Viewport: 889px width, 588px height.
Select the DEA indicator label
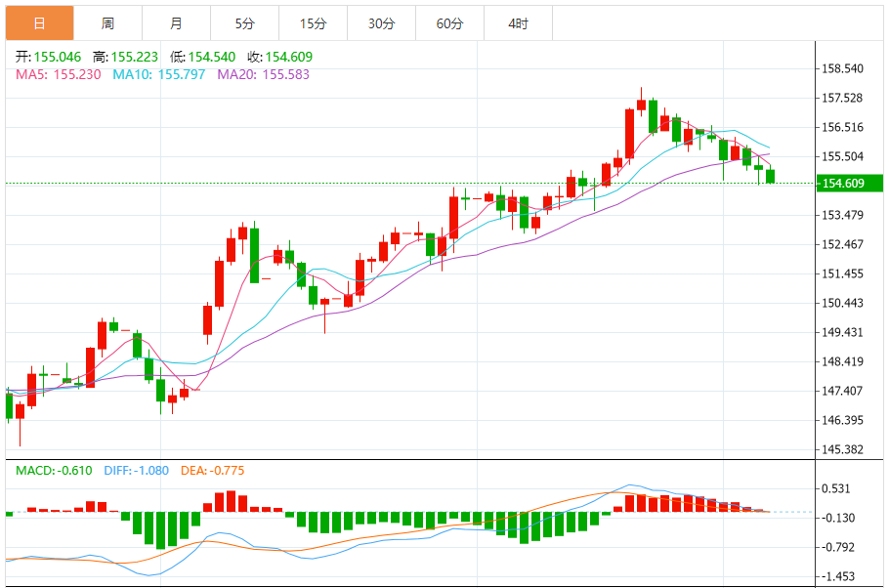[212, 471]
